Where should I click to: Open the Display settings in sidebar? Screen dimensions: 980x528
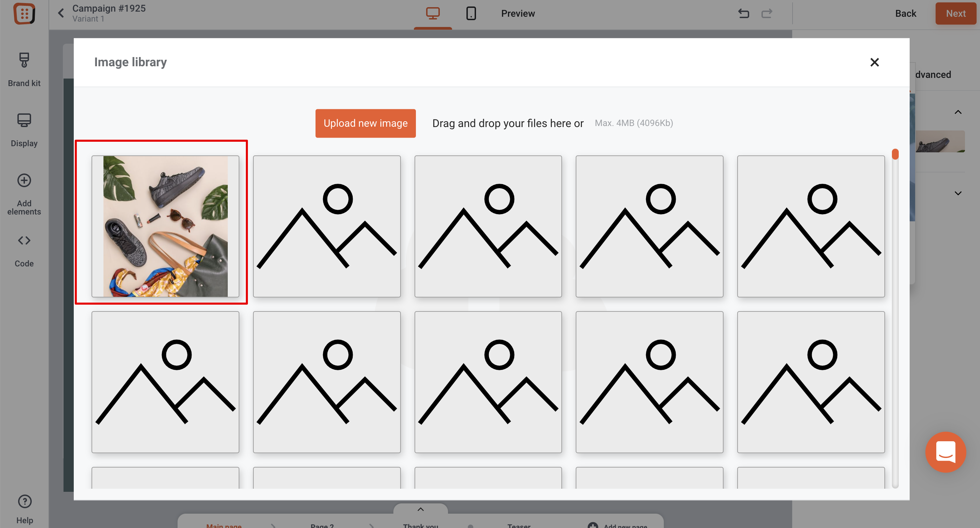[24, 130]
